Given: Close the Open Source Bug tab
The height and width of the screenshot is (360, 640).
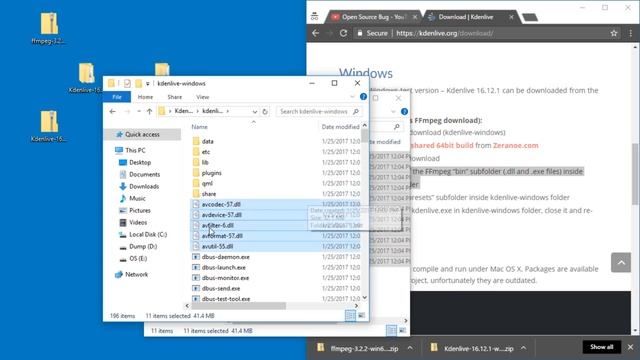Looking at the screenshot, I should tap(415, 17).
